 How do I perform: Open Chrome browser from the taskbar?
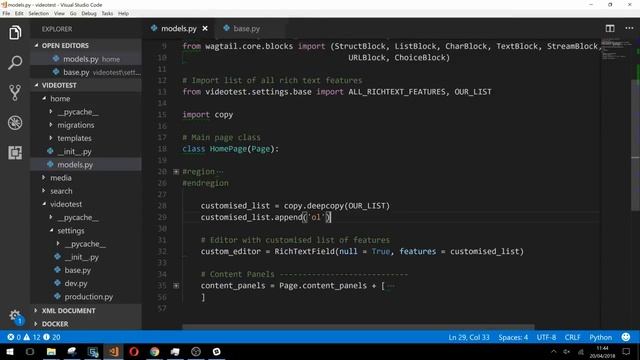pyautogui.click(x=154, y=351)
